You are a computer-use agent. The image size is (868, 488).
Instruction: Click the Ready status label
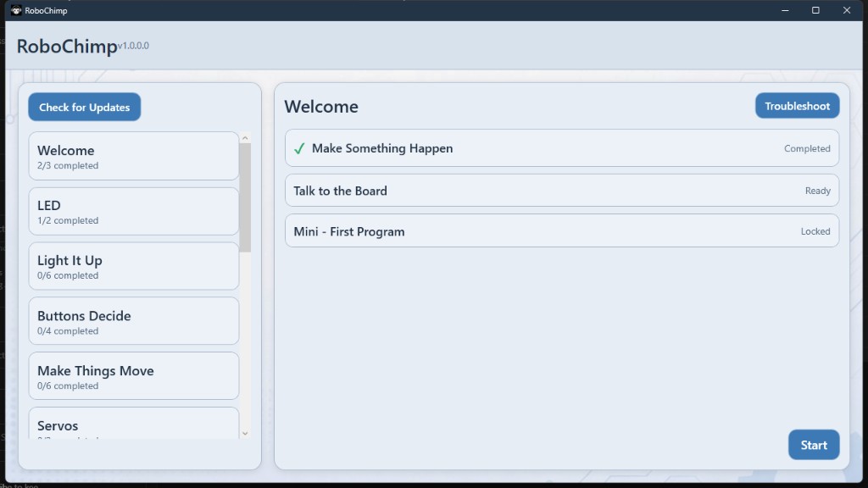point(818,191)
